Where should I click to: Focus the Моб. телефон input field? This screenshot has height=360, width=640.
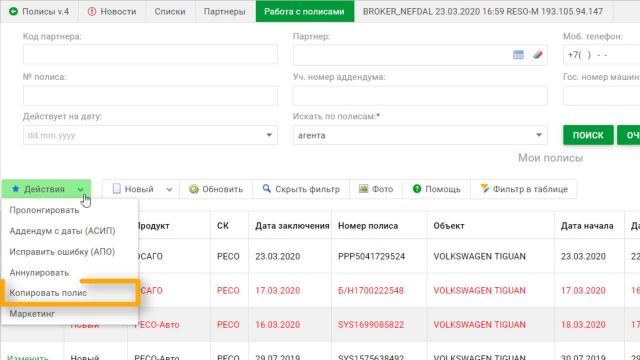[602, 54]
